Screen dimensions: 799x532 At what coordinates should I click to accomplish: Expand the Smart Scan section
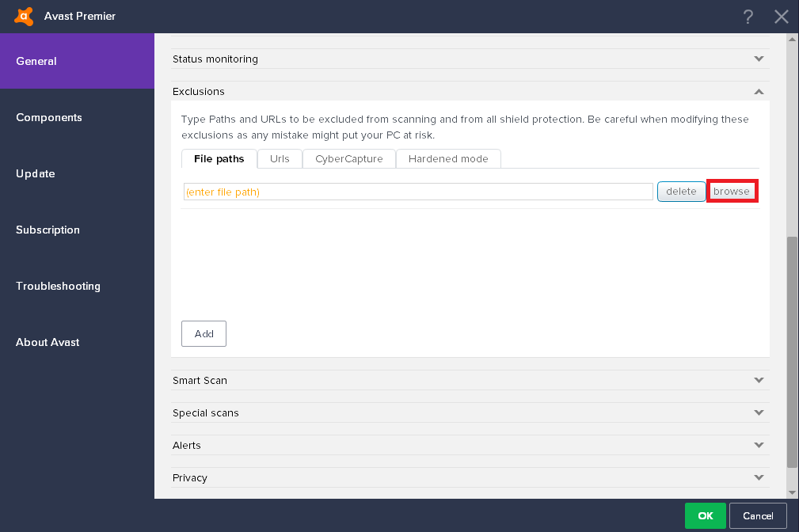[759, 380]
